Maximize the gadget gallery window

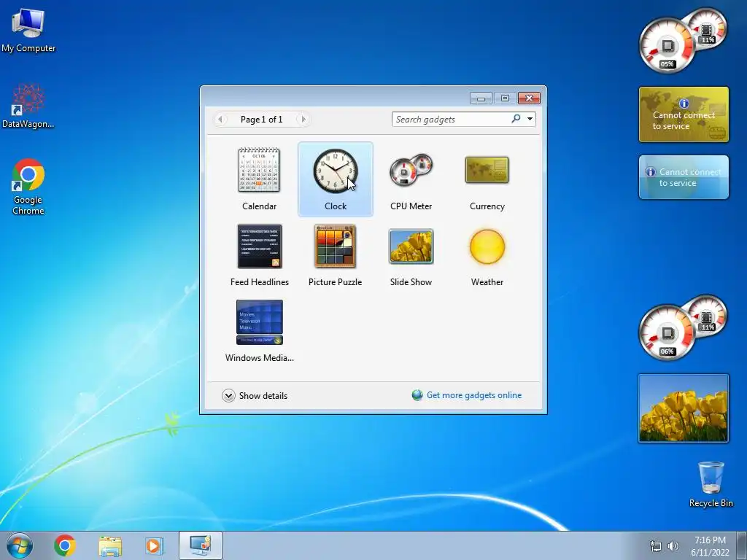(x=505, y=98)
